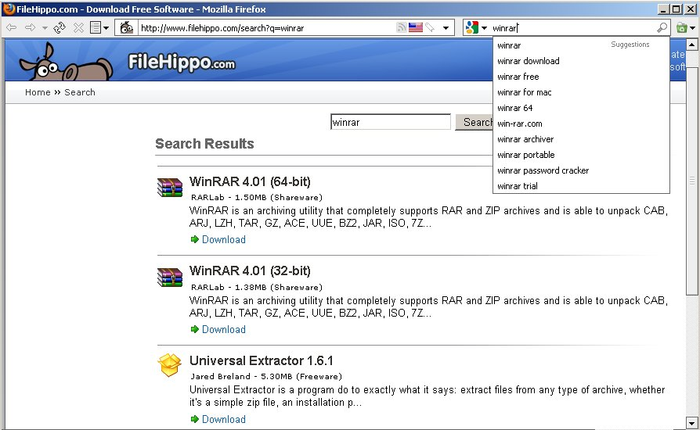Open the WinRAR 4.01 (32-bit) title

[250, 271]
